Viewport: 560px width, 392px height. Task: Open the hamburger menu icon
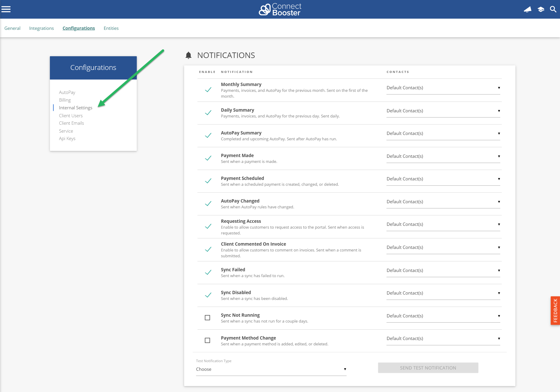click(6, 9)
